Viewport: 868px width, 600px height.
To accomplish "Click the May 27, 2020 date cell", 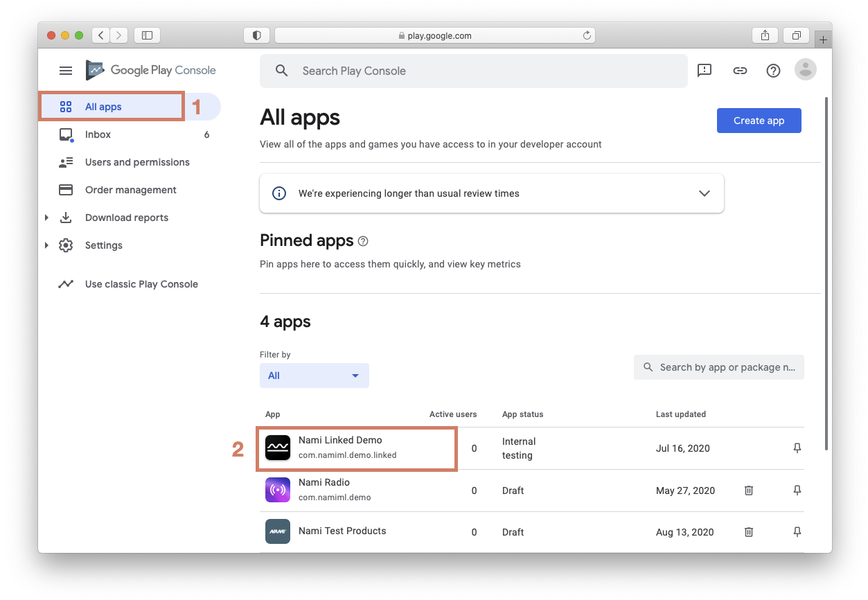I will 685,491.
